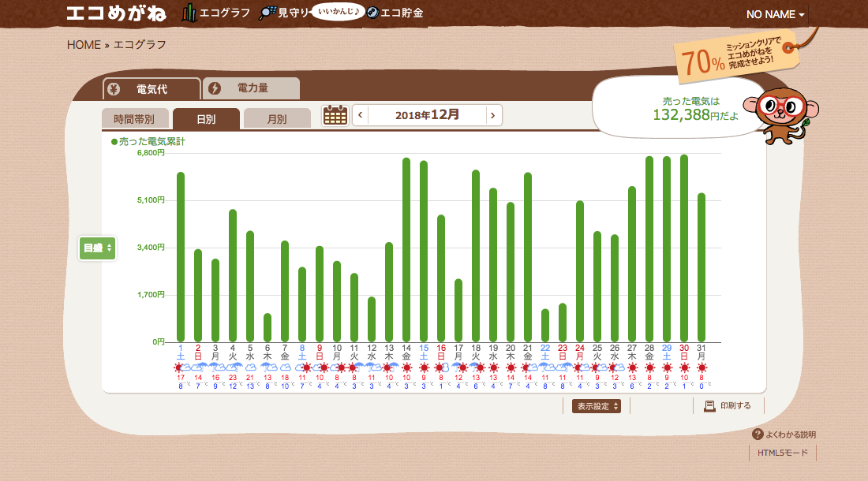868x481 pixels.
Task: Click the bar for December 30
Action: [x=684, y=248]
